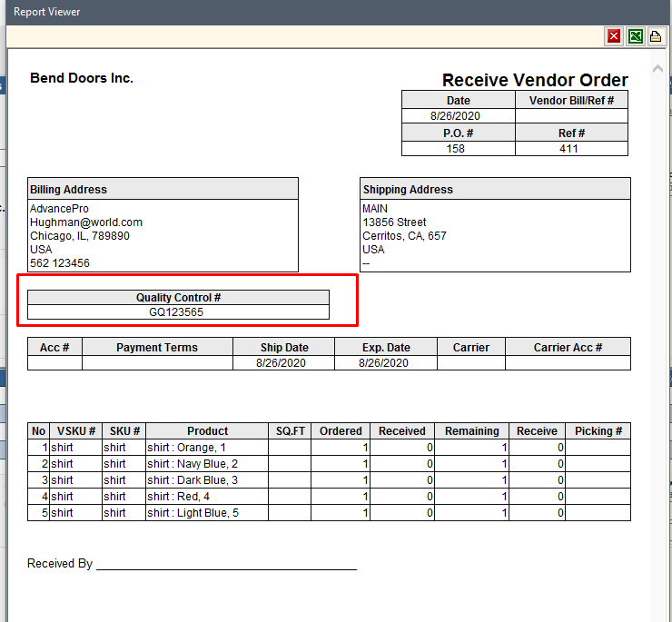The height and width of the screenshot is (622, 672).
Task: Click the P.O. number 158 cell
Action: [456, 149]
